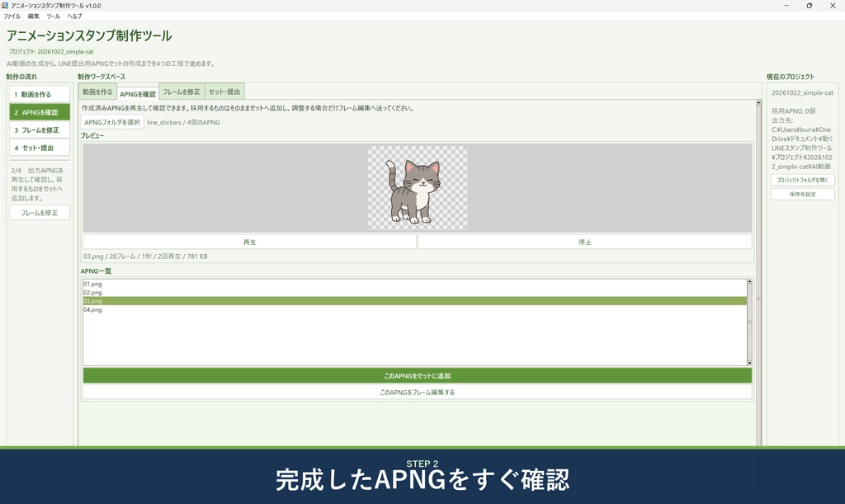This screenshot has height=504, width=845.
Task: Open the ツール menu
Action: coord(54,16)
